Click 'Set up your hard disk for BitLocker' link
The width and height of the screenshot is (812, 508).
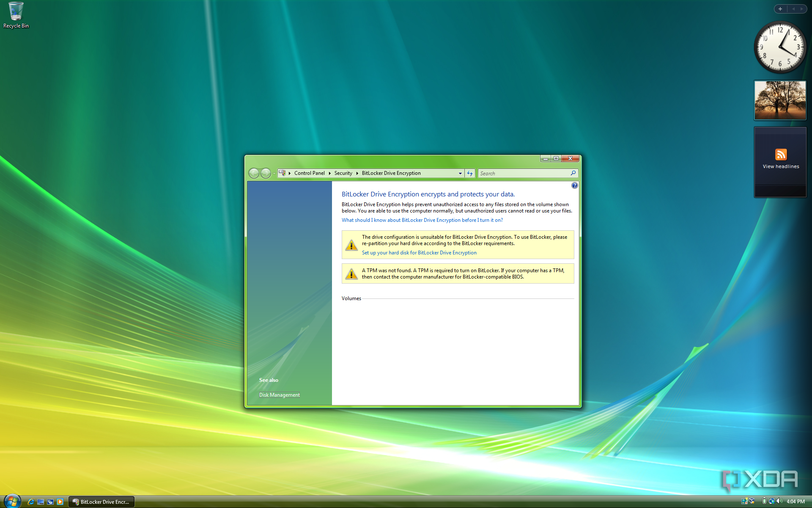(419, 253)
